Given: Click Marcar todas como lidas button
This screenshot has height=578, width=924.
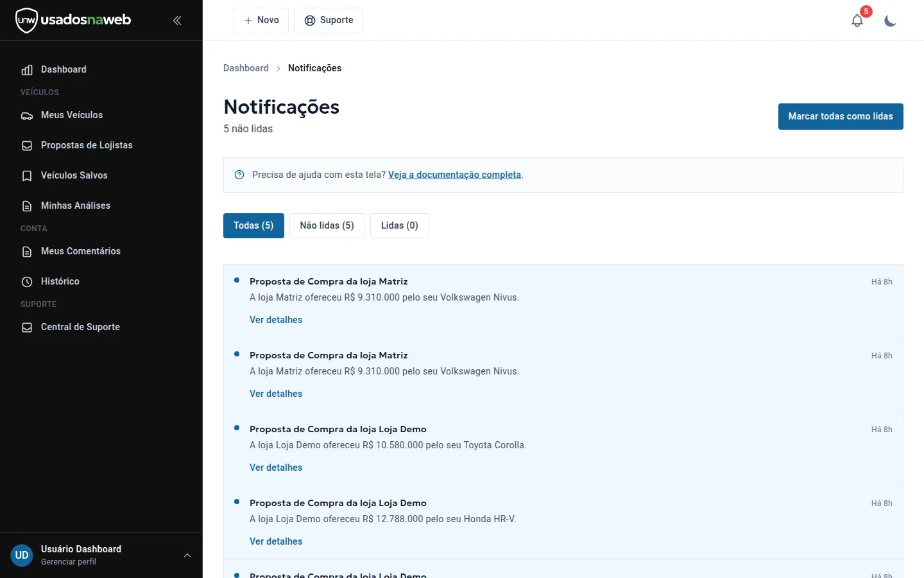Looking at the screenshot, I should 841,116.
